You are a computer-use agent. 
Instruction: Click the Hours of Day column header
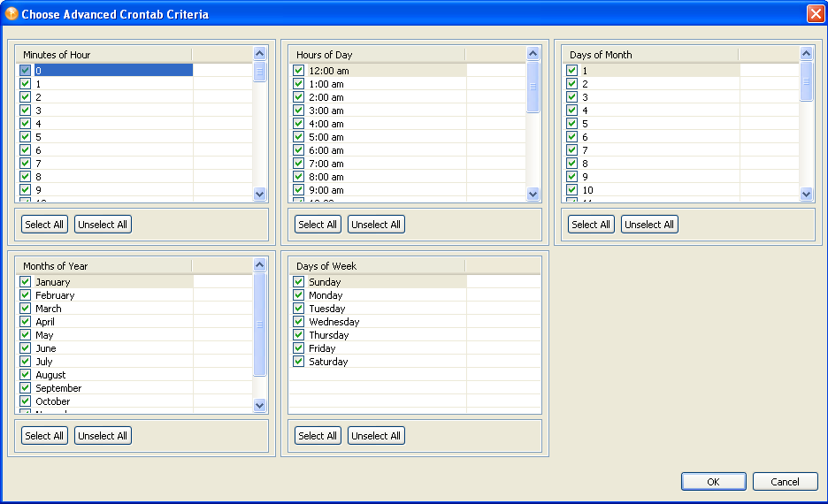[x=378, y=54]
